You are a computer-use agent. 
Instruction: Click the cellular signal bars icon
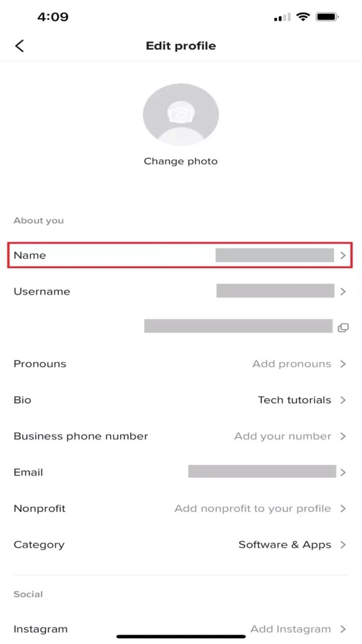(281, 16)
